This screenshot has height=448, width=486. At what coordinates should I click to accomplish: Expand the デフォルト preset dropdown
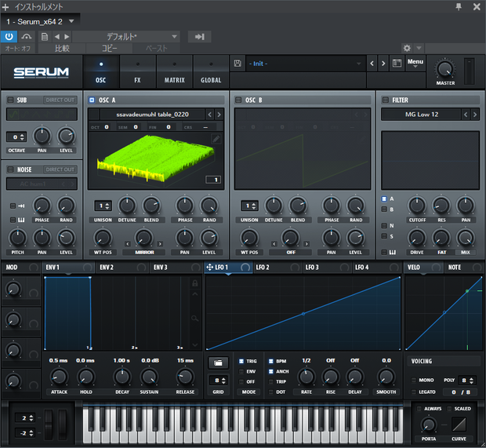(126, 37)
